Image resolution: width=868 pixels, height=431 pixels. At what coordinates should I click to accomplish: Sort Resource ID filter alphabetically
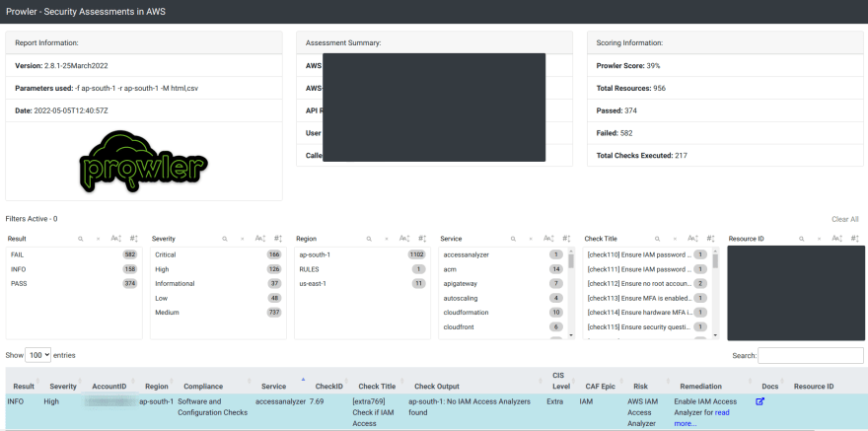pyautogui.click(x=837, y=239)
